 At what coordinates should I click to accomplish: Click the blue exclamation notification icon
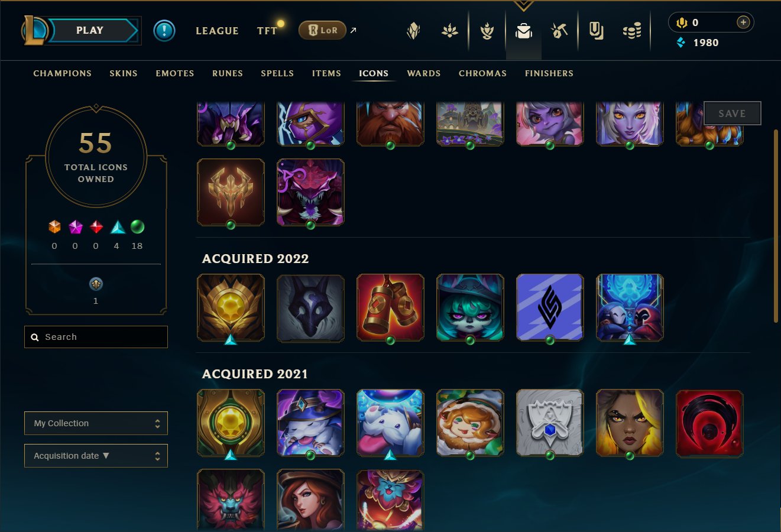click(164, 31)
